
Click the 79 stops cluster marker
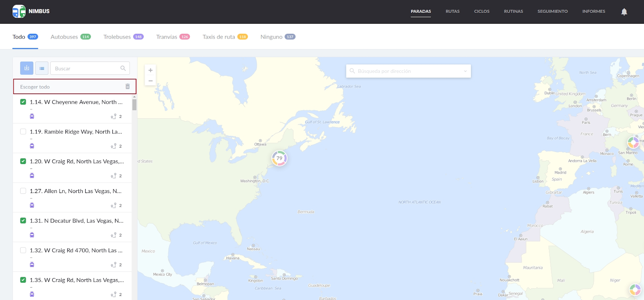(x=279, y=158)
